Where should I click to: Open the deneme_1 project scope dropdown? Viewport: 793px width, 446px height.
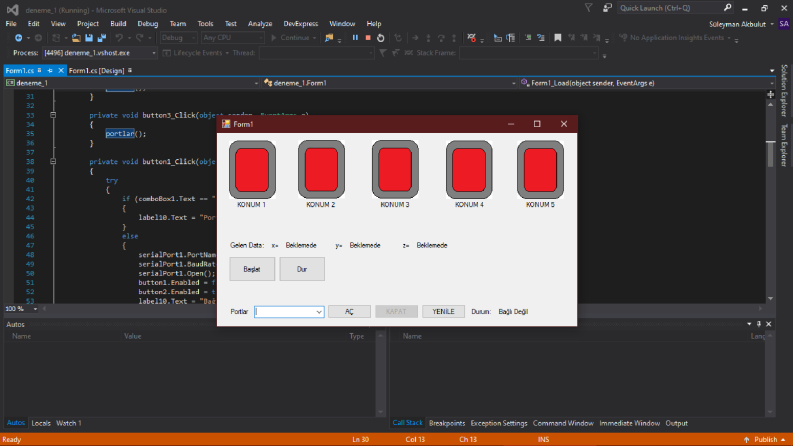(x=132, y=83)
